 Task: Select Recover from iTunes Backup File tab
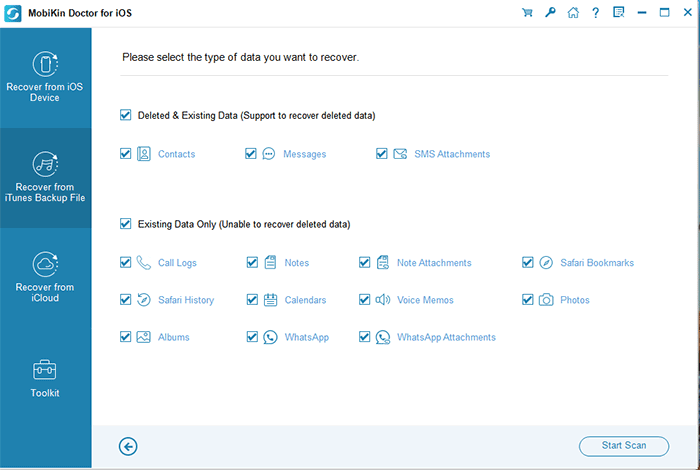click(46, 178)
